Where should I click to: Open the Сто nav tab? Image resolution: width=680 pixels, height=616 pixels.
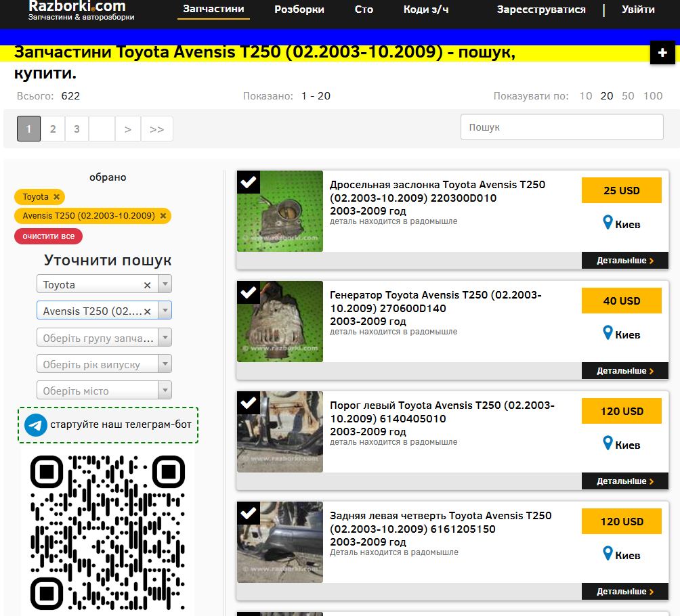point(364,9)
